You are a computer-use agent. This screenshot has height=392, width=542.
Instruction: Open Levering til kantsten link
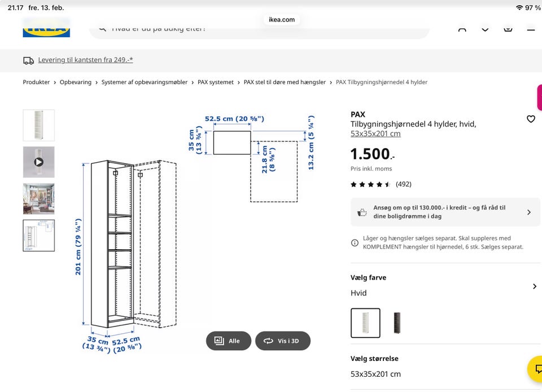(x=85, y=60)
